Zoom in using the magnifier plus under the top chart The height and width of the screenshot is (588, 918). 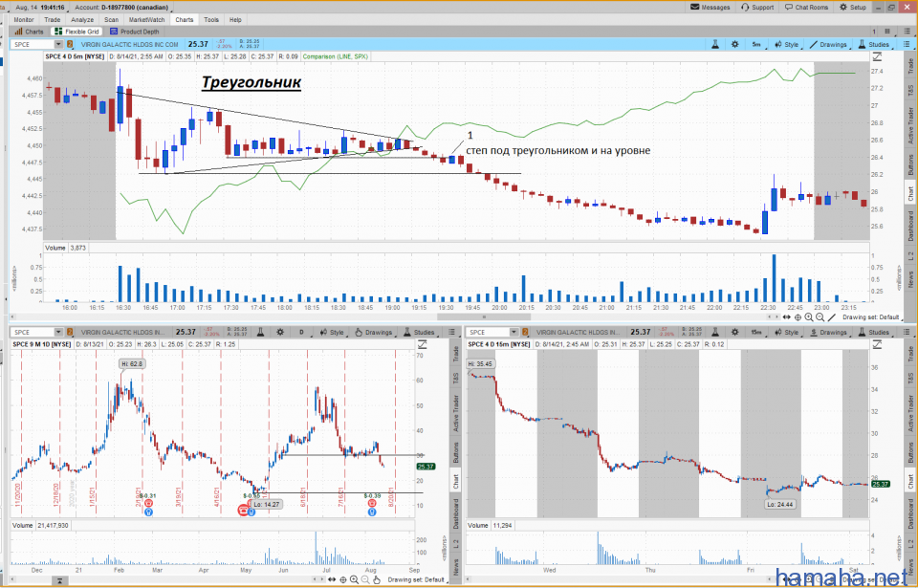(x=809, y=317)
